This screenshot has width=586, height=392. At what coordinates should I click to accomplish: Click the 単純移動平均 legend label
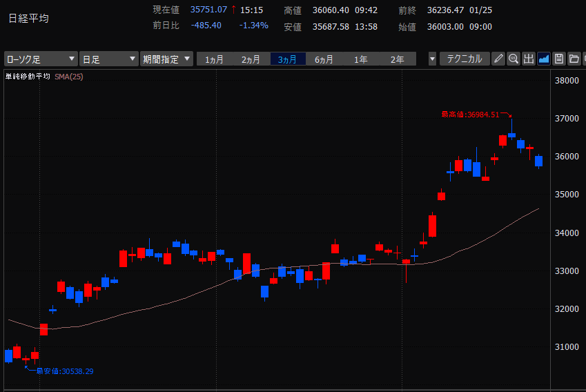(x=28, y=77)
